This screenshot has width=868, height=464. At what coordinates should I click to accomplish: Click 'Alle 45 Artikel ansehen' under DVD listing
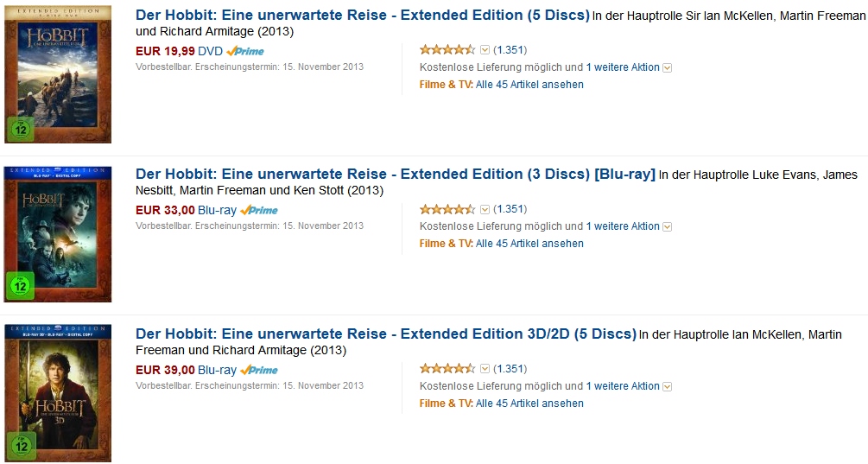(x=529, y=85)
